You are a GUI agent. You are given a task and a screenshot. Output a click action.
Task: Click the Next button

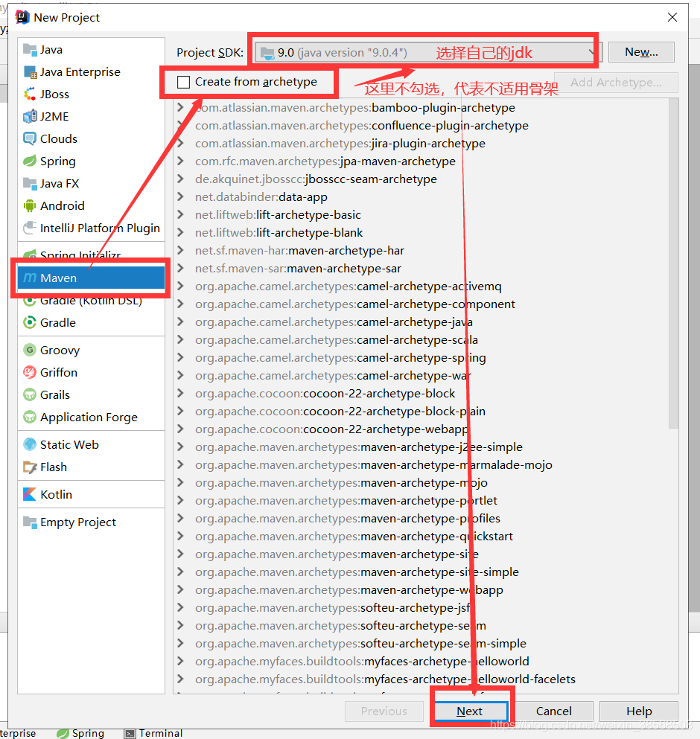471,711
